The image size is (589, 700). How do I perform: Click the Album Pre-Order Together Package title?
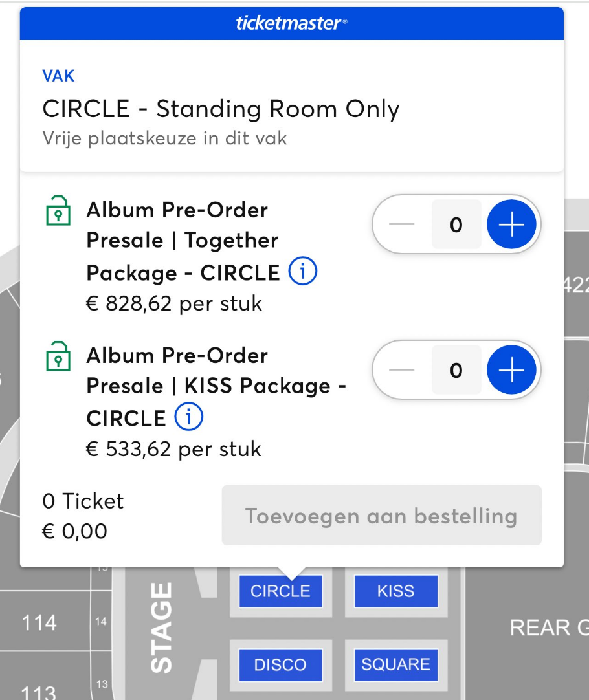(183, 241)
